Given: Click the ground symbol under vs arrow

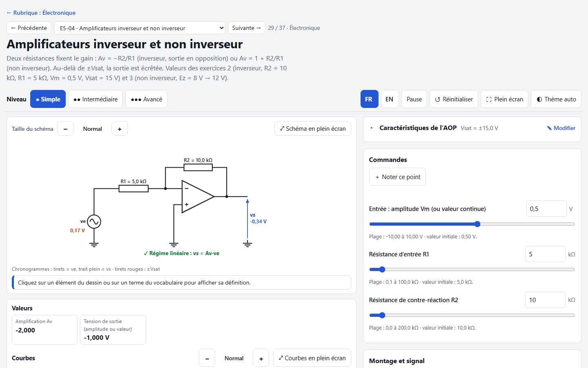Looking at the screenshot, I should tap(247, 244).
